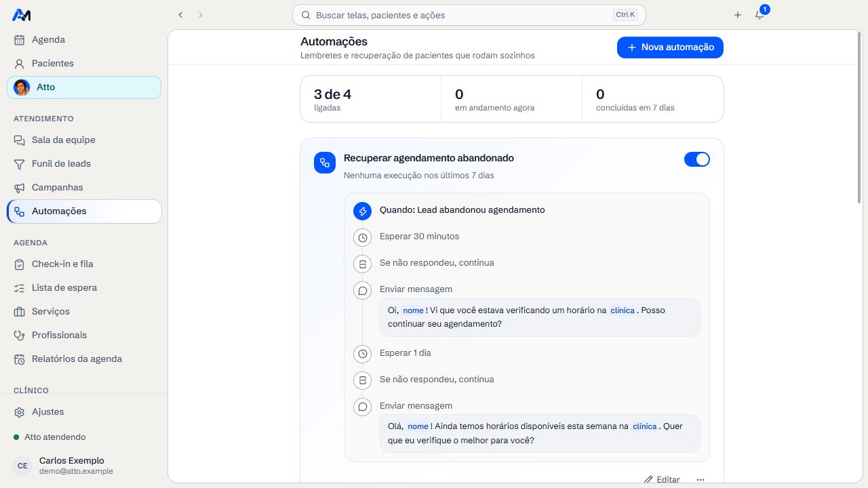Open more options with the three dots
This screenshot has width=868, height=488.
[701, 479]
